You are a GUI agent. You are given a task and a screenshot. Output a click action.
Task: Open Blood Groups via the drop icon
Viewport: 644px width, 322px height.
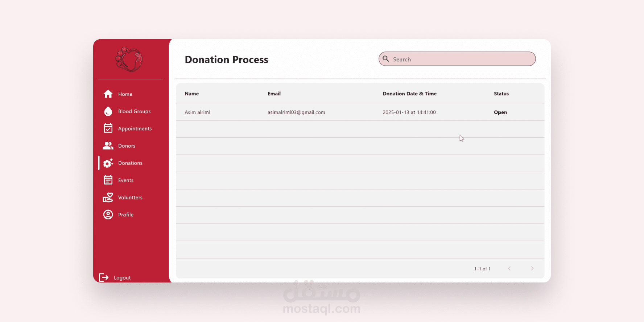108,111
